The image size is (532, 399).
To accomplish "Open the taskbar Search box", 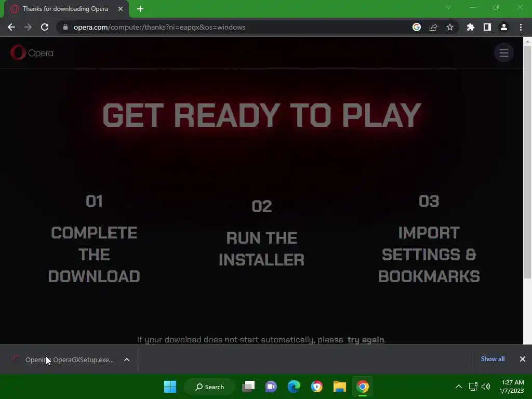I will 209,387.
